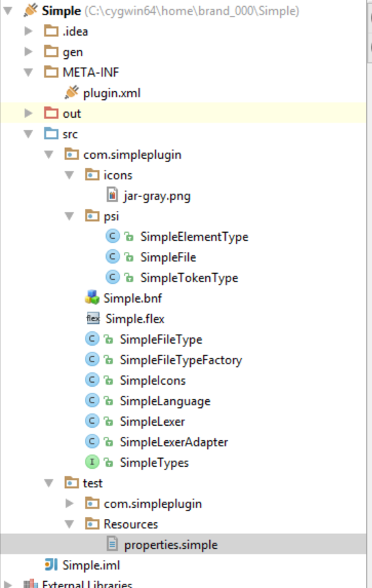Click the class icon of SimpleLexer
Viewport: 372px width, 588px height.
92,421
